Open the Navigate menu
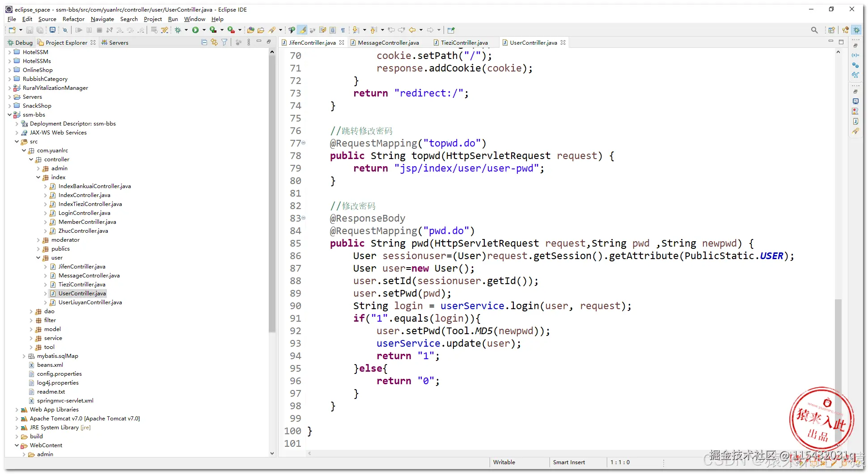Image resolution: width=868 pixels, height=474 pixels. (102, 19)
